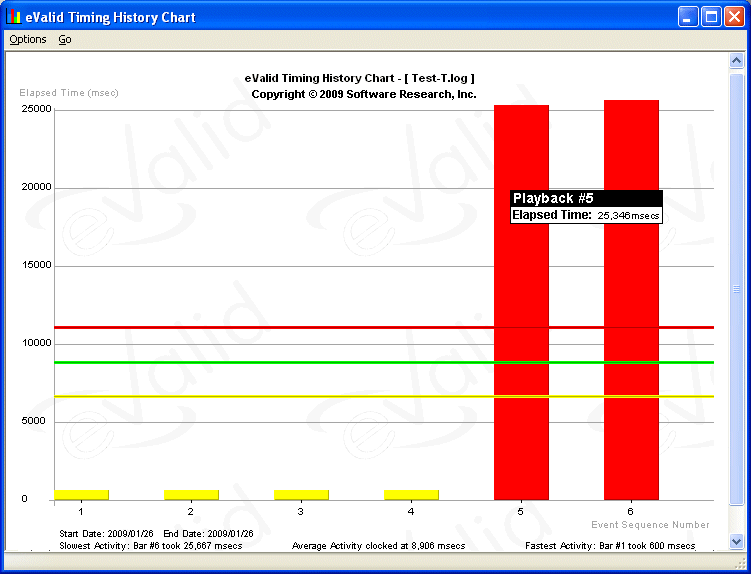Select the yellow bar for playback 1

tap(81, 495)
